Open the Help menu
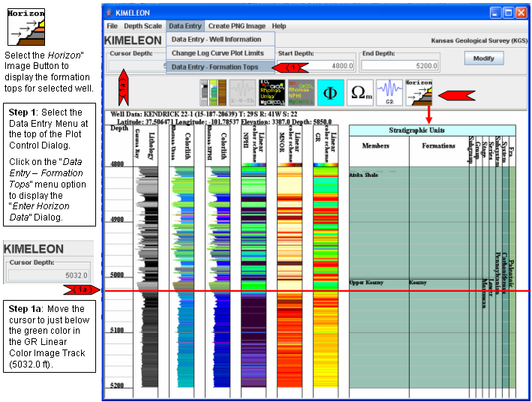 [x=278, y=25]
